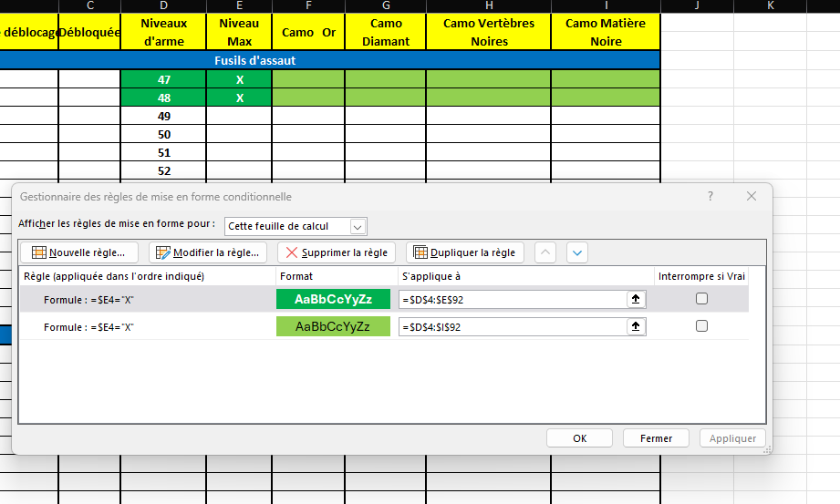
Task: Click the light green format preview
Action: 333,326
